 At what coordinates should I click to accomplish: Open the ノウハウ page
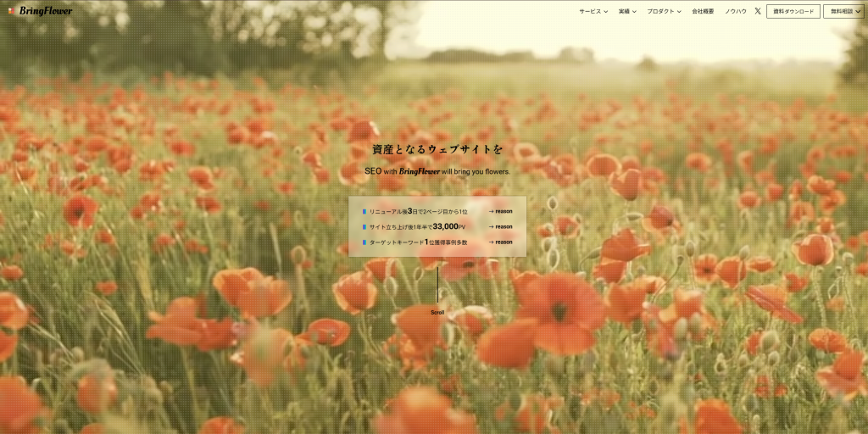coord(736,11)
